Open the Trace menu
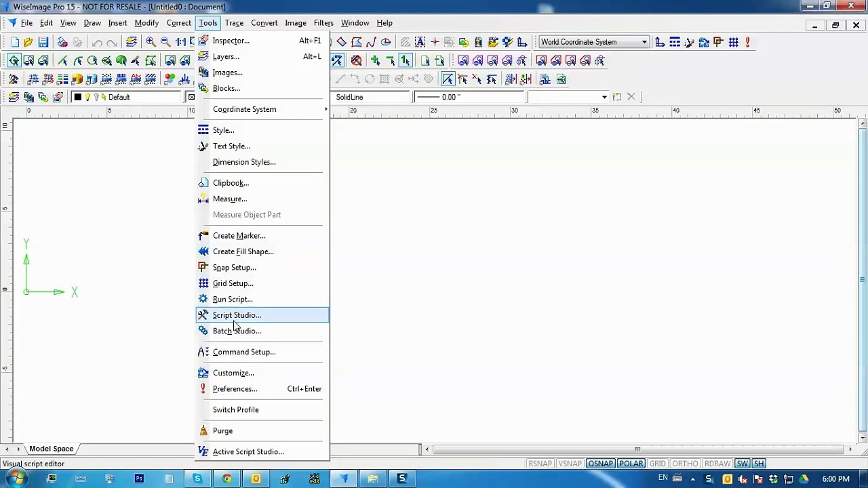Image resolution: width=868 pixels, height=488 pixels. [234, 23]
